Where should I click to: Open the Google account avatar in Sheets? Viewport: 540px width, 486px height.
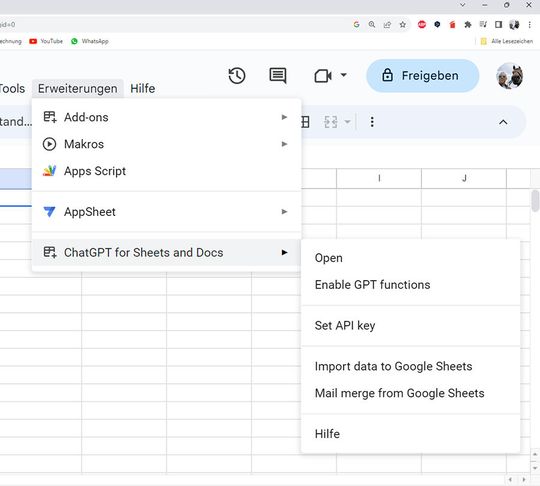(x=510, y=76)
